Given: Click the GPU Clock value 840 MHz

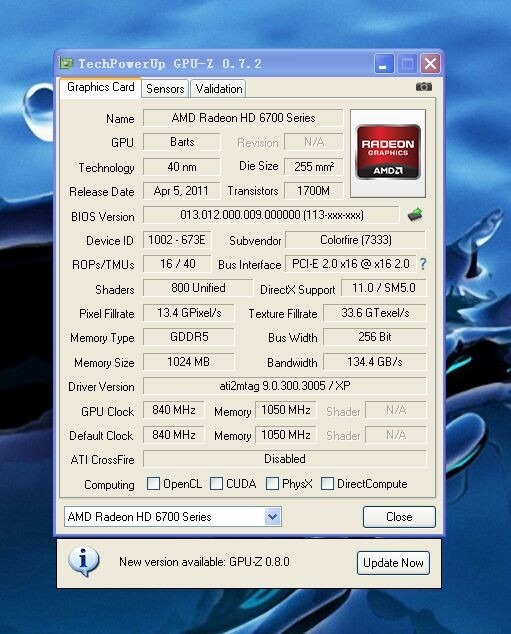Looking at the screenshot, I should coord(173,410).
